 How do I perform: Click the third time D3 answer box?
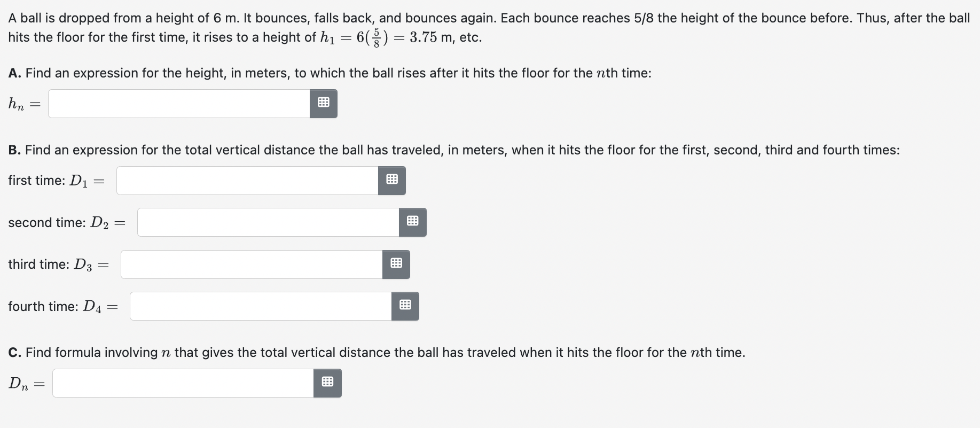(251, 264)
